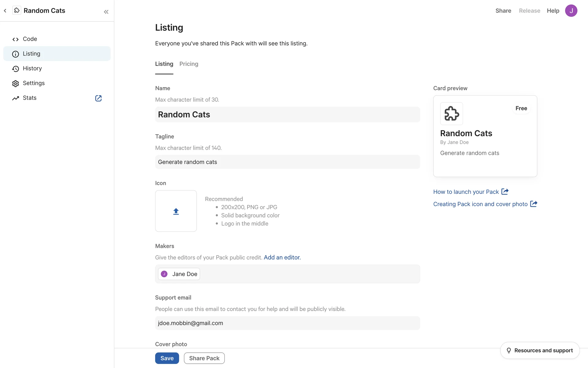Open external link icon for launch guide
The height and width of the screenshot is (368, 588).
(x=505, y=192)
